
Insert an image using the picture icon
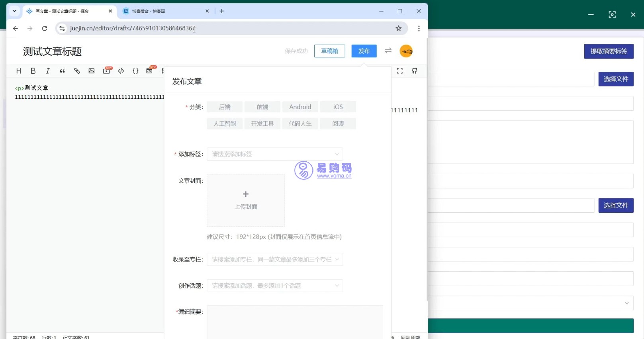[92, 71]
